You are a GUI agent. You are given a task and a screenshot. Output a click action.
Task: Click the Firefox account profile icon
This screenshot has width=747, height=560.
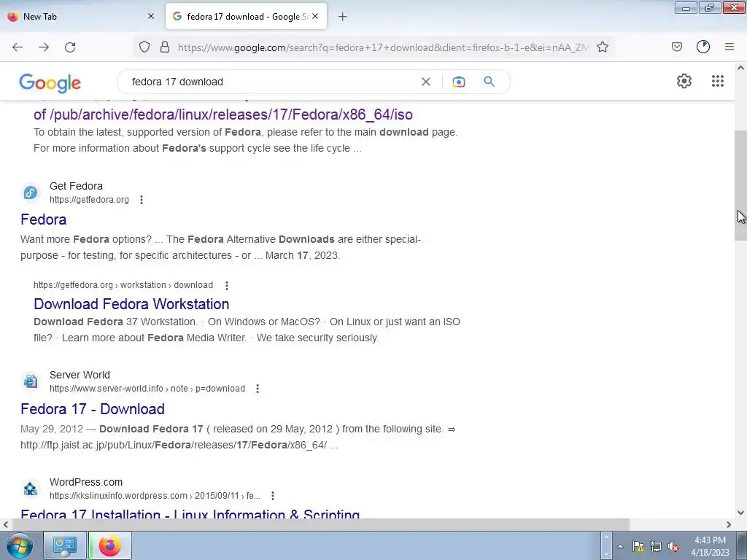703,47
